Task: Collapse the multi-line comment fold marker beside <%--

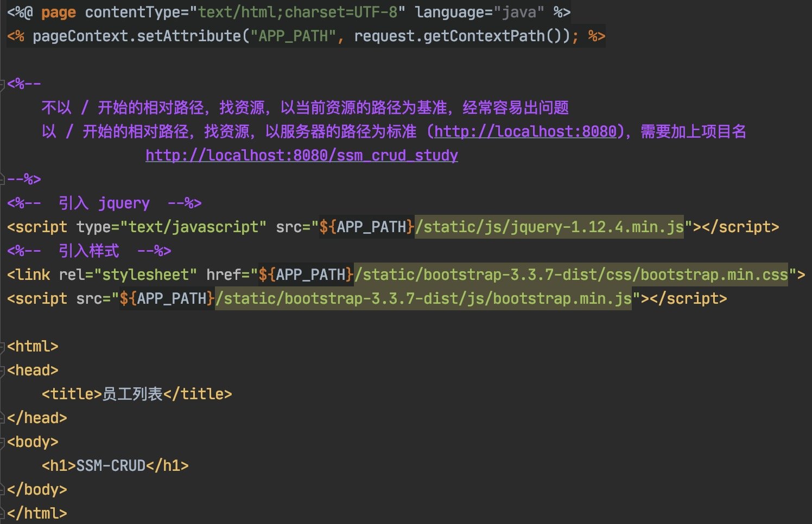Action: [x=3, y=84]
